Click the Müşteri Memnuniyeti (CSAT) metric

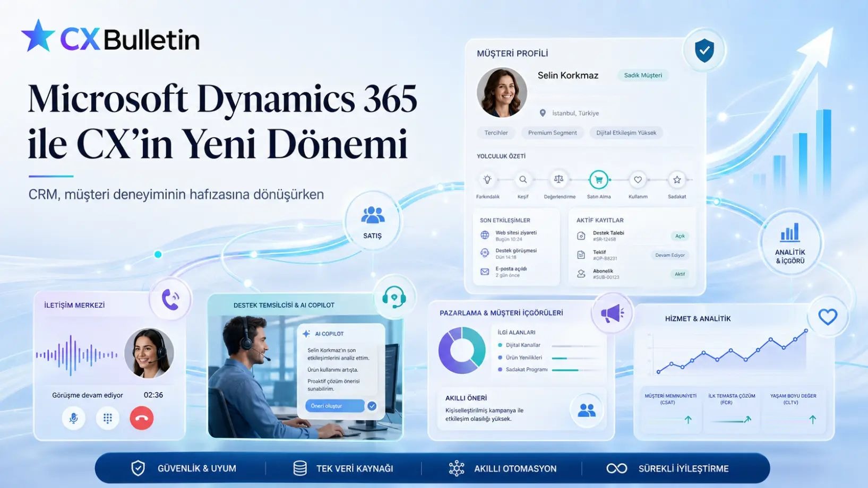(671, 408)
